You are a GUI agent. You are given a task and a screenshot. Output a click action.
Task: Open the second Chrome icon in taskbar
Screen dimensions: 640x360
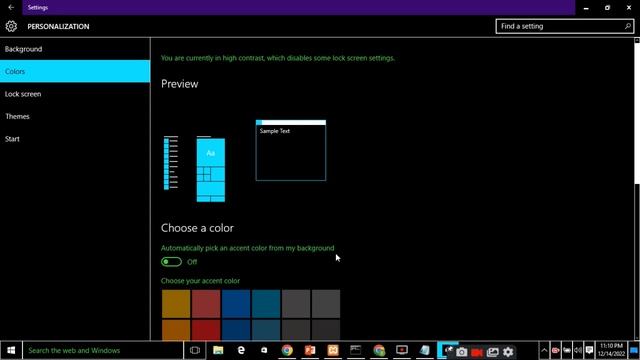coord(379,350)
